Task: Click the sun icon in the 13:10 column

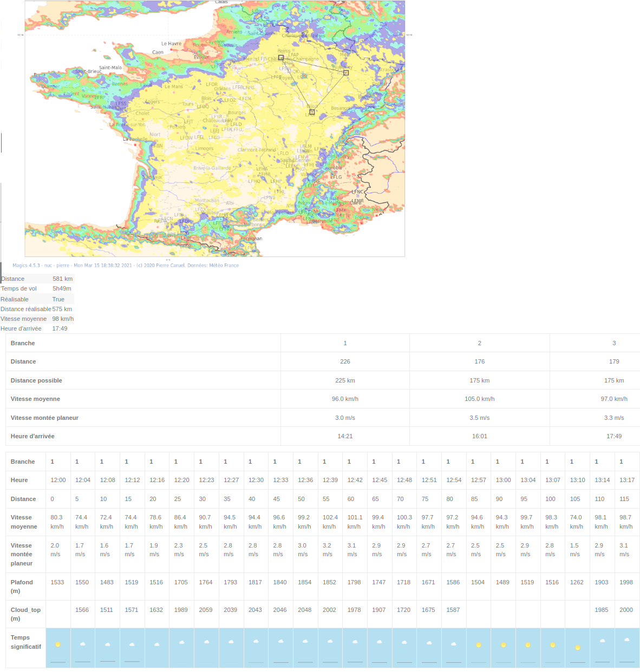Action: pyautogui.click(x=578, y=647)
